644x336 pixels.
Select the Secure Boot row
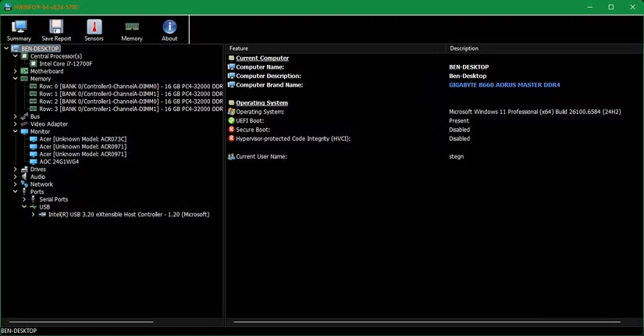(254, 130)
